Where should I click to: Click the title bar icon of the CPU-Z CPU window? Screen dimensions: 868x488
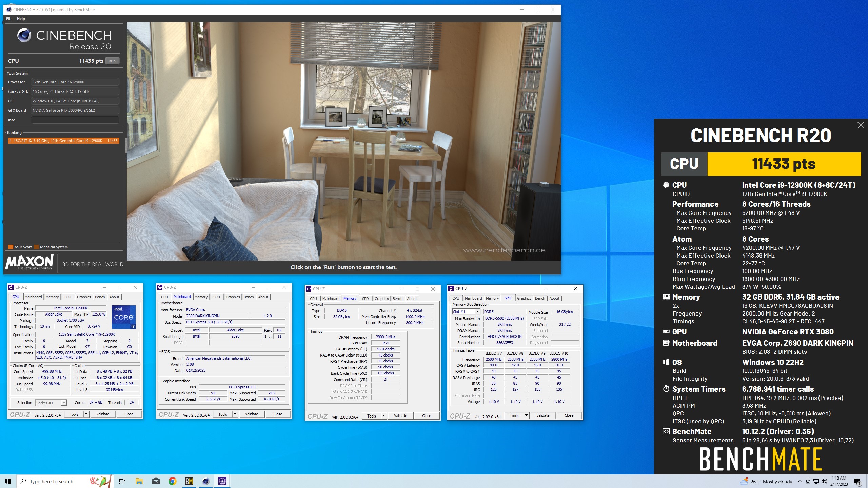[11, 287]
